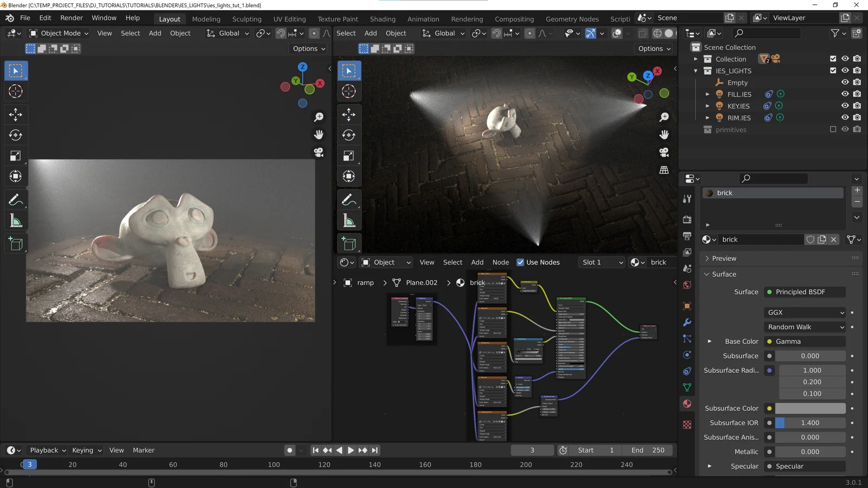Hide the KEY.IES light in viewport

tap(845, 106)
